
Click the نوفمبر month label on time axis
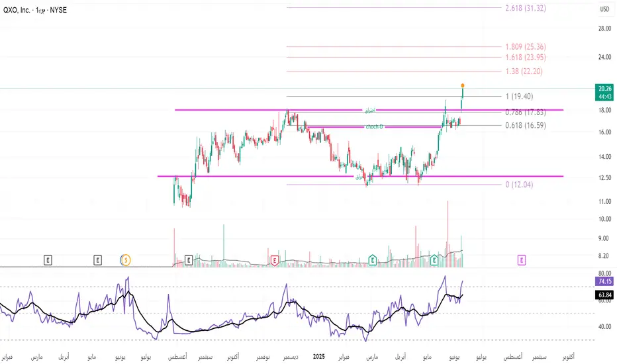(263, 357)
